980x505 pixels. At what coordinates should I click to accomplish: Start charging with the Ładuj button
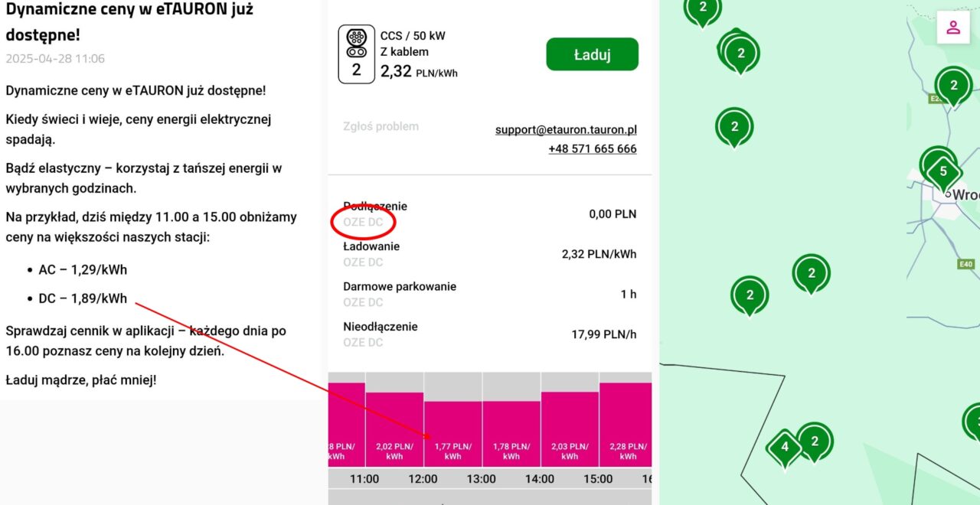coord(592,54)
